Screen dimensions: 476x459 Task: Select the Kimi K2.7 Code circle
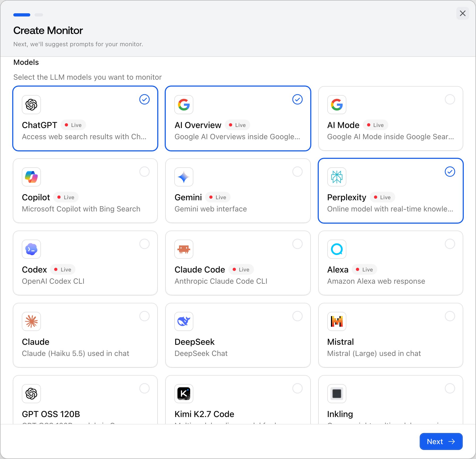[297, 388]
